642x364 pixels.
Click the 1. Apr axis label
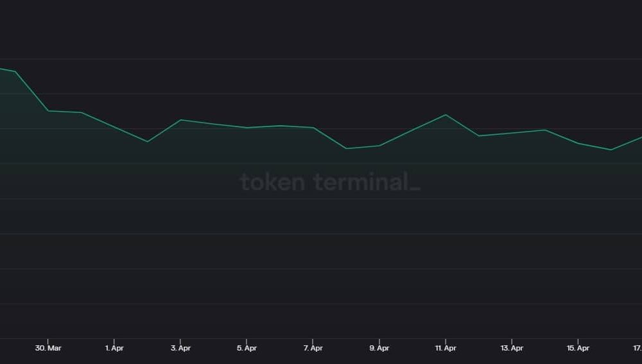tap(114, 348)
